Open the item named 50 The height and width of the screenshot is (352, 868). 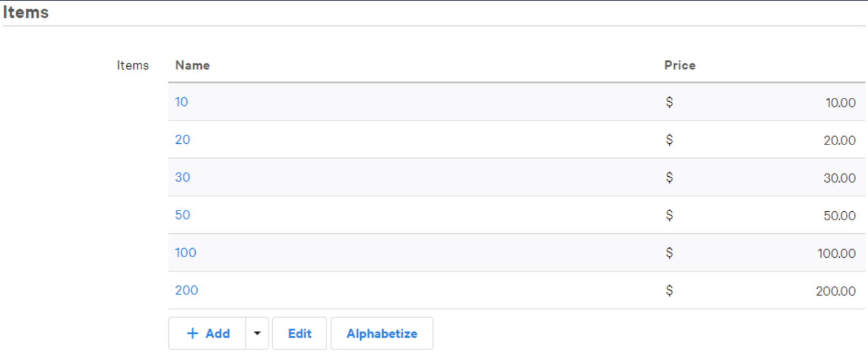[x=182, y=215]
